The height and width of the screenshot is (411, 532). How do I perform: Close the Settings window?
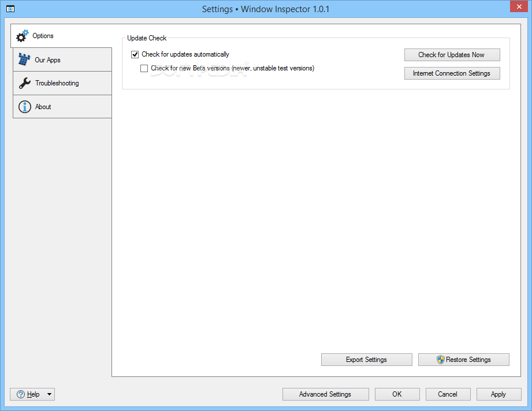(519, 6)
